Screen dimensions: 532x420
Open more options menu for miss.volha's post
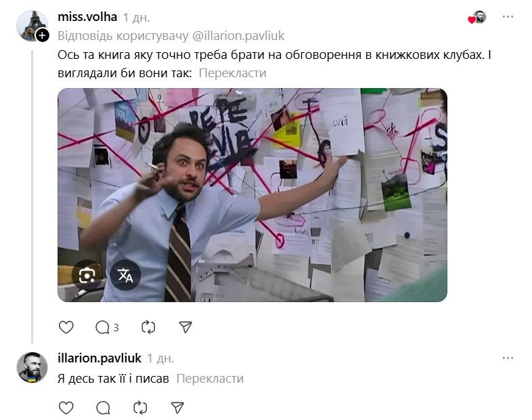point(508,17)
